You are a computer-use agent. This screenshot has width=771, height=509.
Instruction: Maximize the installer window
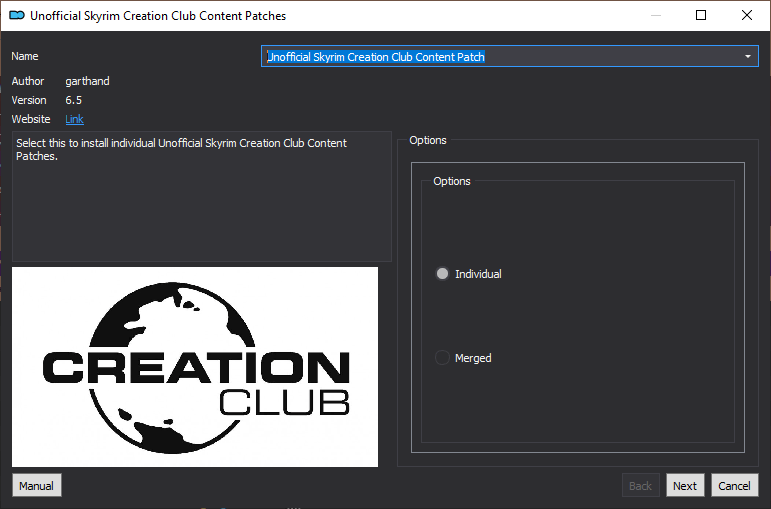pyautogui.click(x=701, y=15)
